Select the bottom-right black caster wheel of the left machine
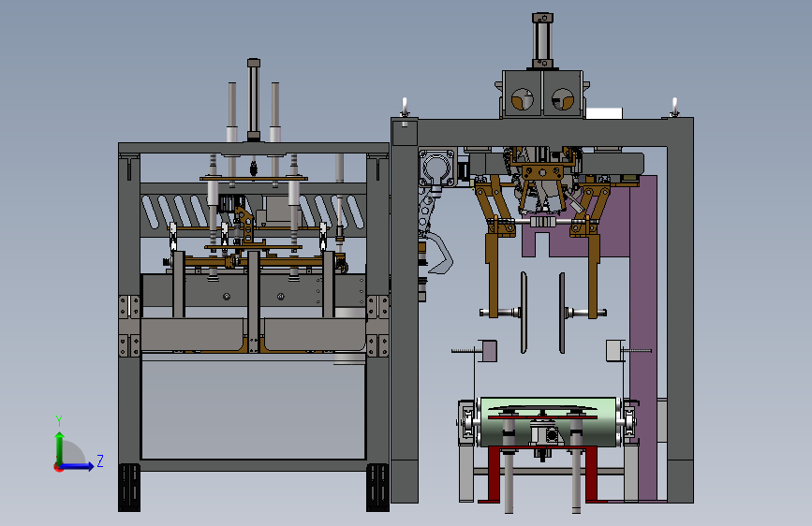Image resolution: width=812 pixels, height=526 pixels. (377, 488)
